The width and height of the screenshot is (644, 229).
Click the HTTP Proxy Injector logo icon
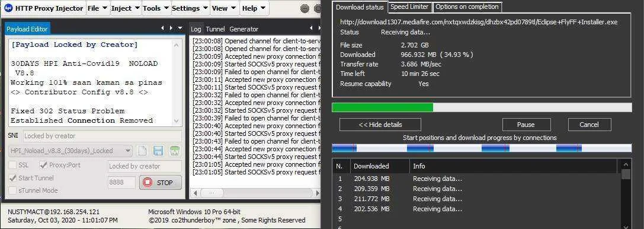(8, 8)
